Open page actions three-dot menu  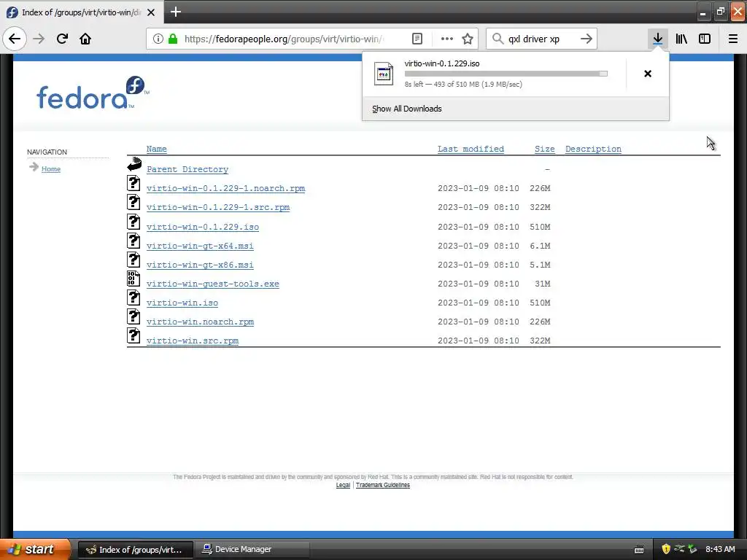(447, 39)
